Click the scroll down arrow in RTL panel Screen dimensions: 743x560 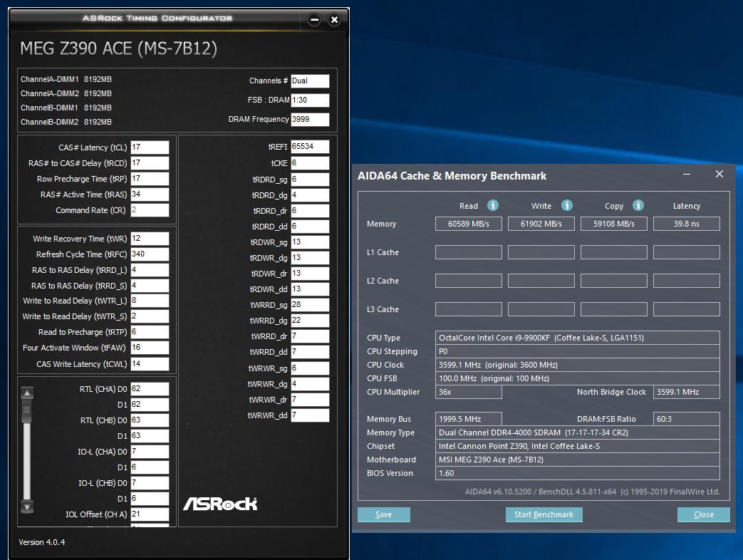tap(27, 507)
